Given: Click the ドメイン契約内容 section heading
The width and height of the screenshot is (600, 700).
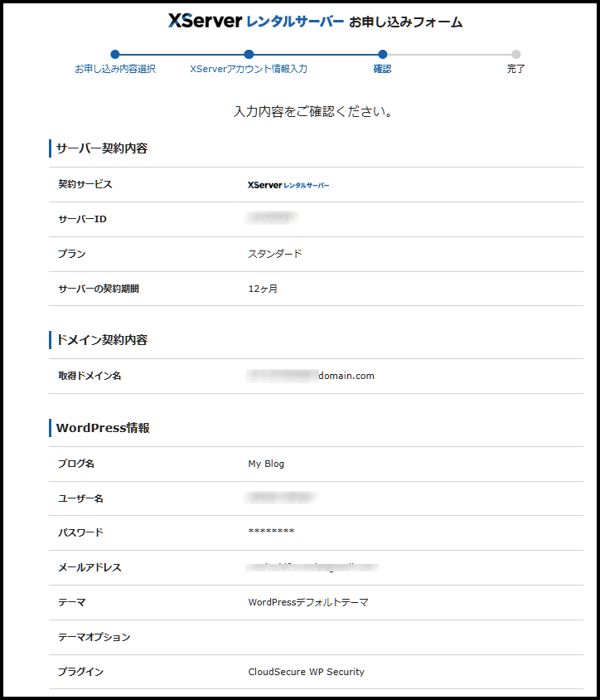Looking at the screenshot, I should 102,340.
